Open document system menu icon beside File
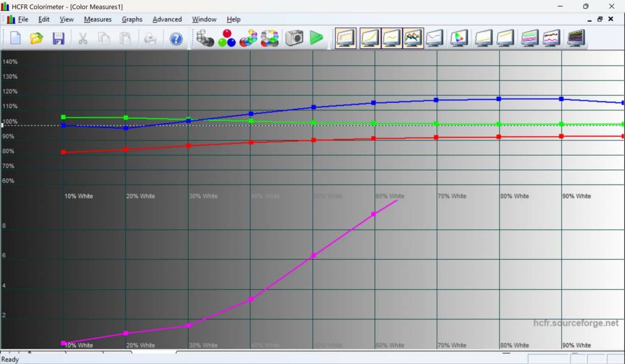The image size is (625, 364). click(10, 19)
